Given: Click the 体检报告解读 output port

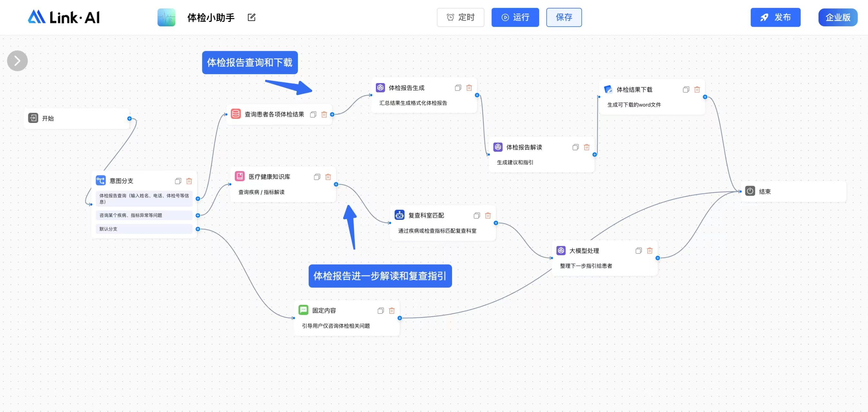Looking at the screenshot, I should [x=595, y=154].
